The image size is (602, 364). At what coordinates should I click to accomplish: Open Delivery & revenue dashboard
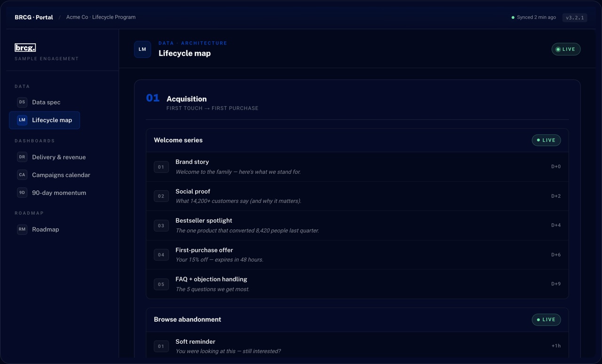(51, 157)
